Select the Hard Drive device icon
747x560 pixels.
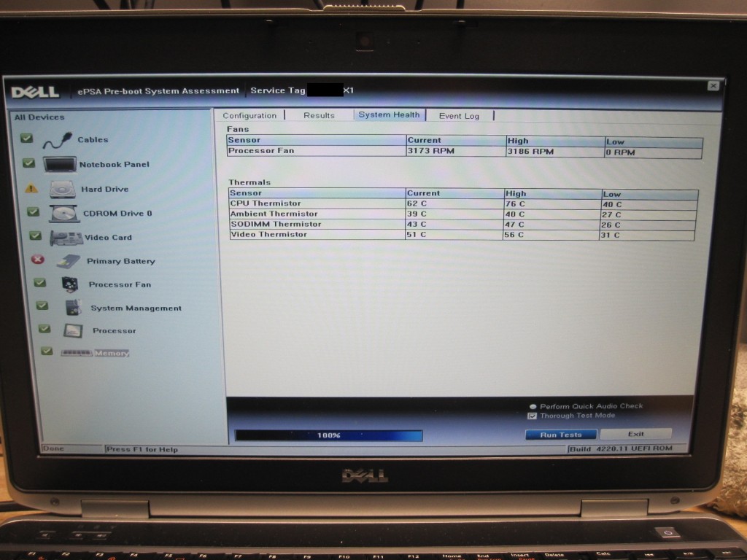[x=63, y=189]
